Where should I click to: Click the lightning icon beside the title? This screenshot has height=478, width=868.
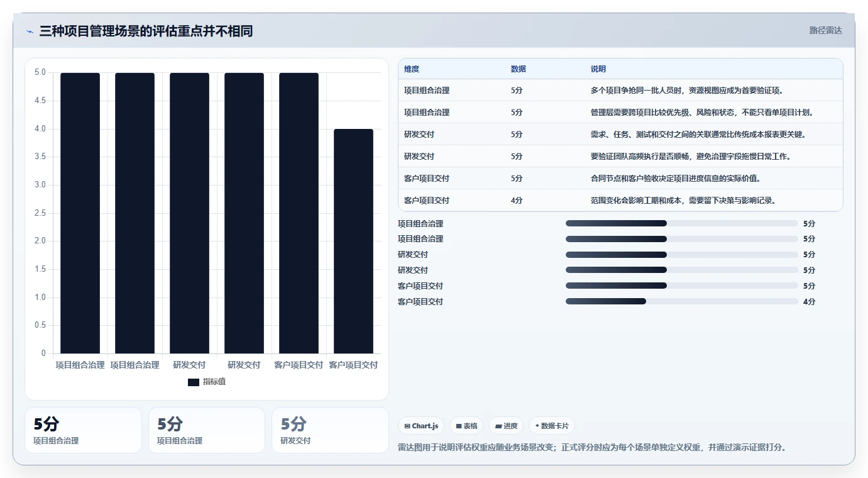(30, 31)
